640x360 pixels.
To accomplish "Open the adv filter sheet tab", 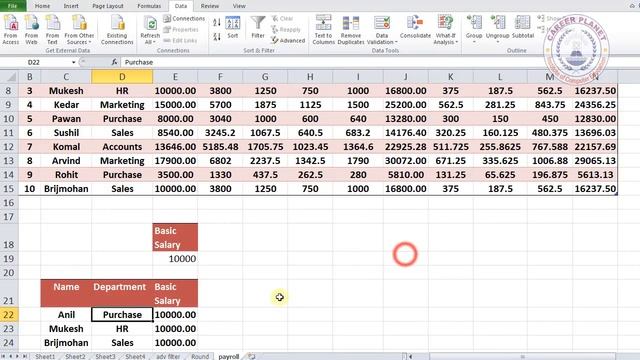I will 168,356.
